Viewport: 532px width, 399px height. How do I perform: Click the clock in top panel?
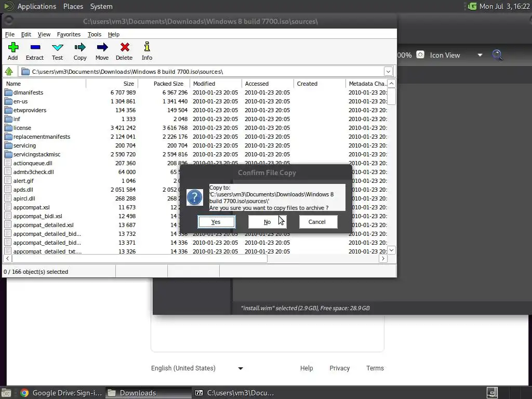coord(504,6)
